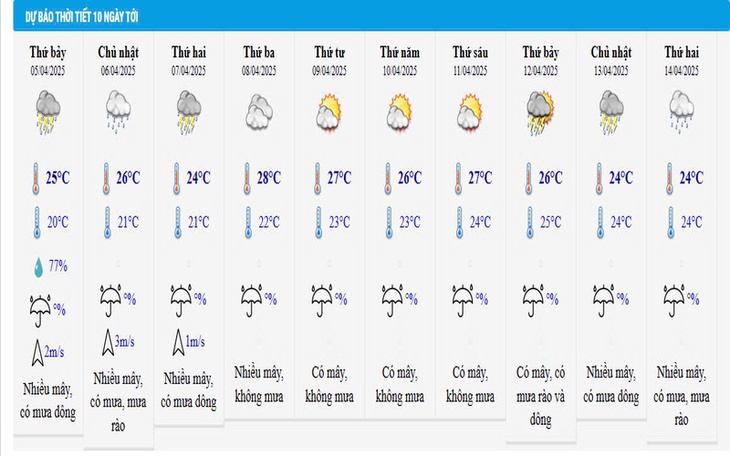
Task: Click 'Có mây, có mưa rào và dông' description
Action: [541, 396]
